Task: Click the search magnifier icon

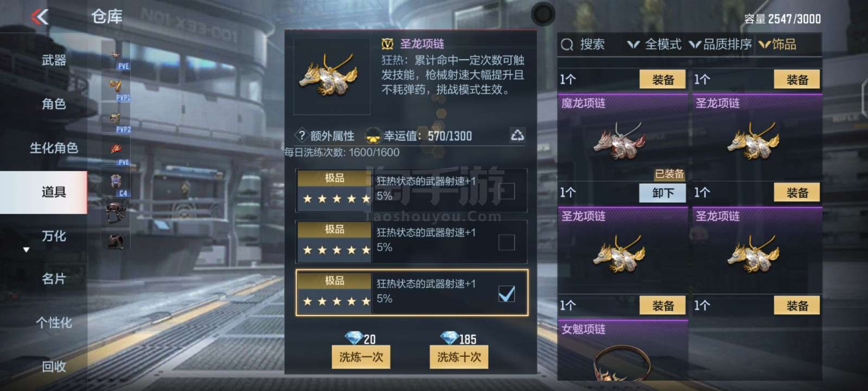Action: click(567, 45)
